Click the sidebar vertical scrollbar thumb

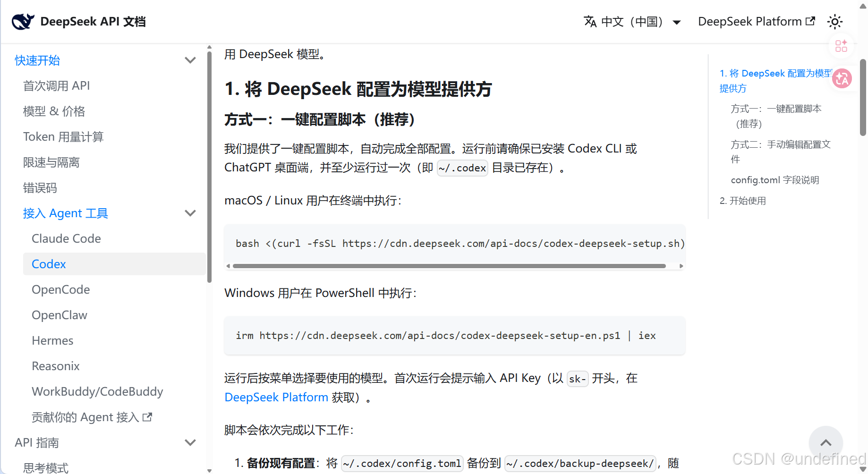coord(209,166)
